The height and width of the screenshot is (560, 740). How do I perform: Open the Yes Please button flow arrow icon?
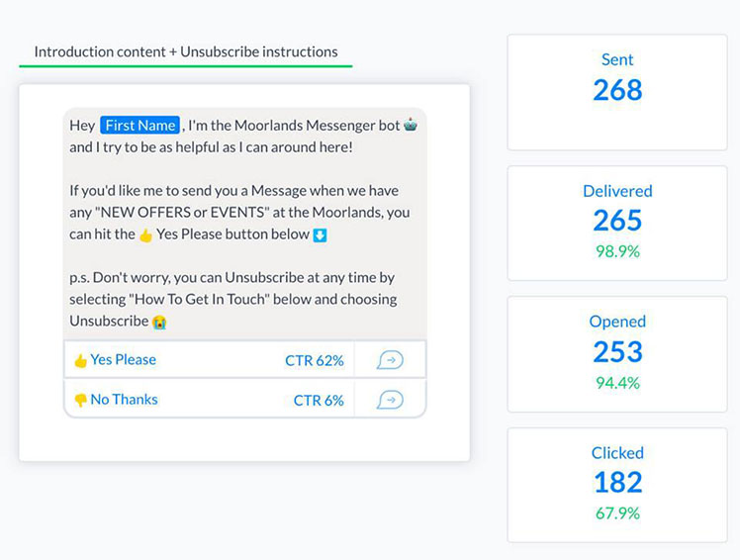pyautogui.click(x=390, y=360)
